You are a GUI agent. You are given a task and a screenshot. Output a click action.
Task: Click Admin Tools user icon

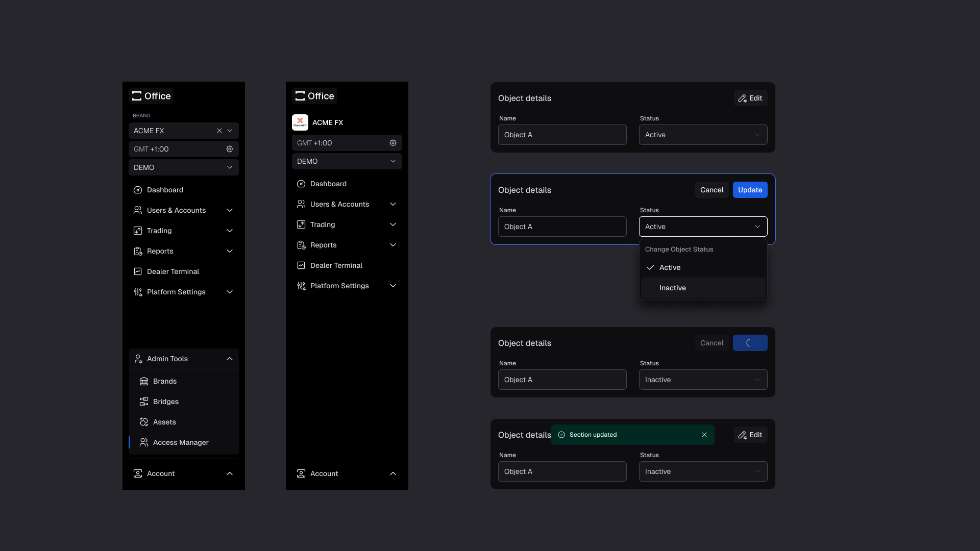pos(138,359)
